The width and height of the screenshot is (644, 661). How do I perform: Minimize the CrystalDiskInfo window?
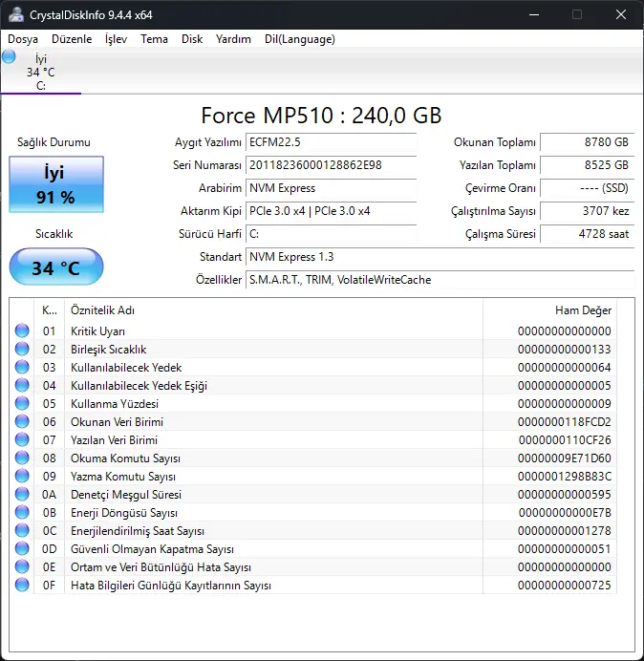(x=534, y=14)
